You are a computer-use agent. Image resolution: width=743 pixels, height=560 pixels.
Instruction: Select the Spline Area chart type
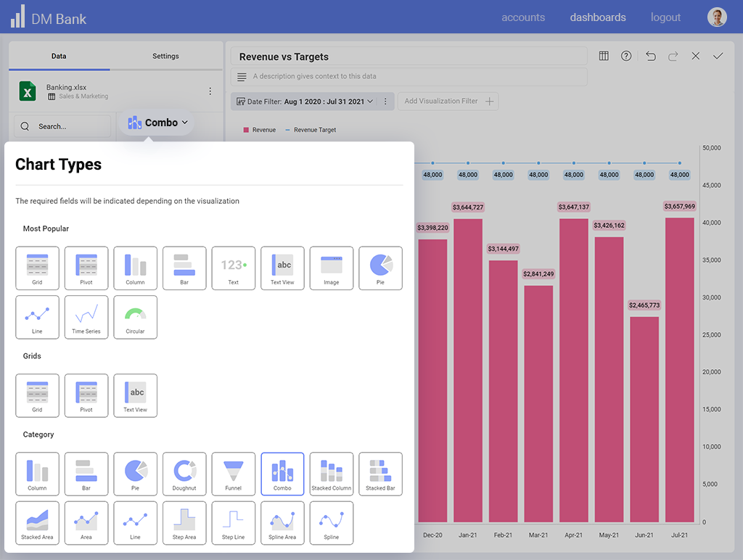pyautogui.click(x=282, y=523)
